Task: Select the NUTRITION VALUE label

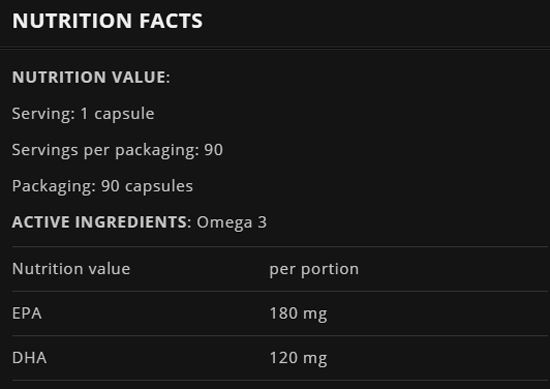Action: click(x=91, y=77)
